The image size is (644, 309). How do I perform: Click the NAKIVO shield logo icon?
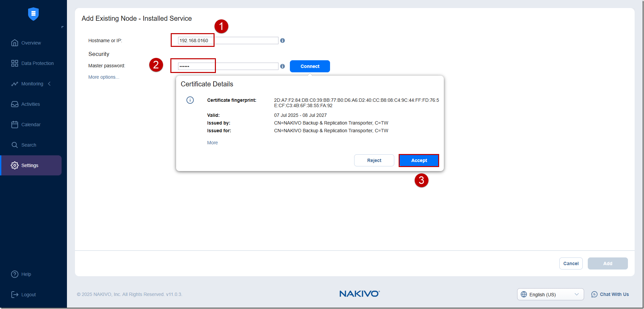(33, 14)
